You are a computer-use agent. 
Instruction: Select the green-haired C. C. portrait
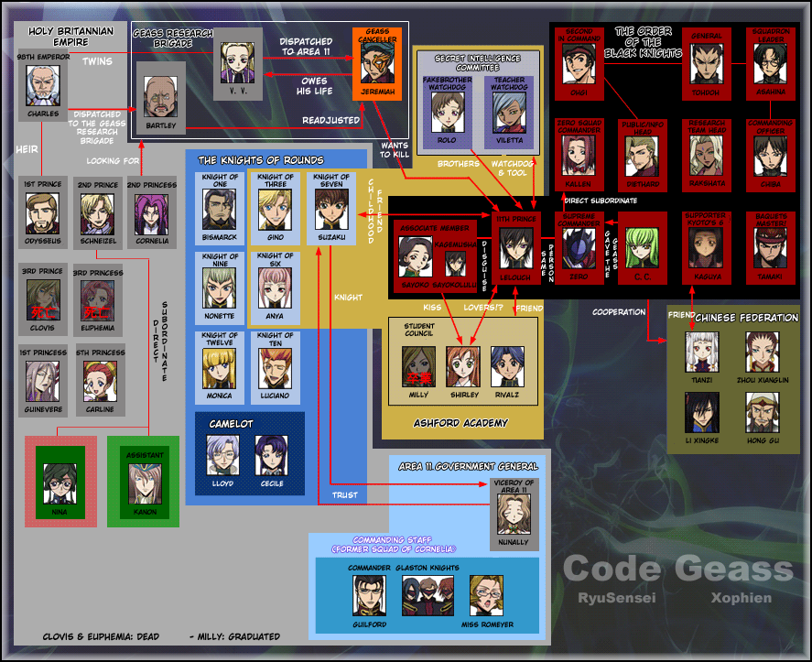point(642,248)
